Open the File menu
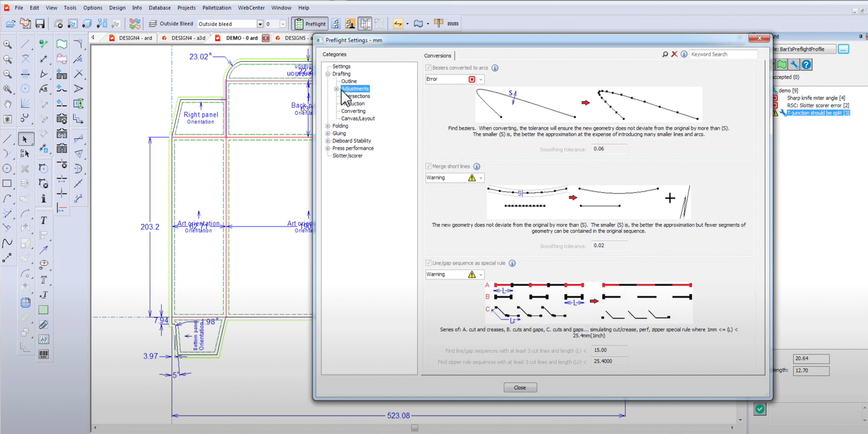Image resolution: width=868 pixels, height=434 pixels. point(19,8)
